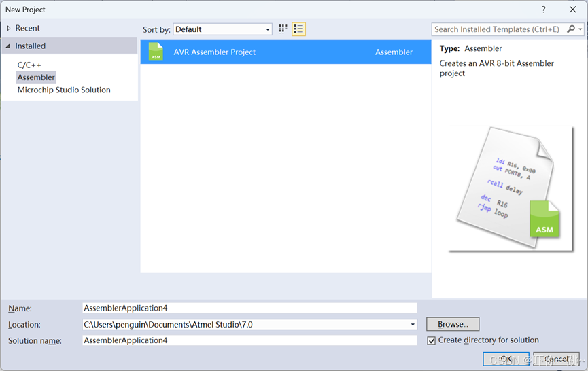Click the 'Type: Assembler' label
Image resolution: width=588 pixels, height=371 pixels.
pos(470,48)
